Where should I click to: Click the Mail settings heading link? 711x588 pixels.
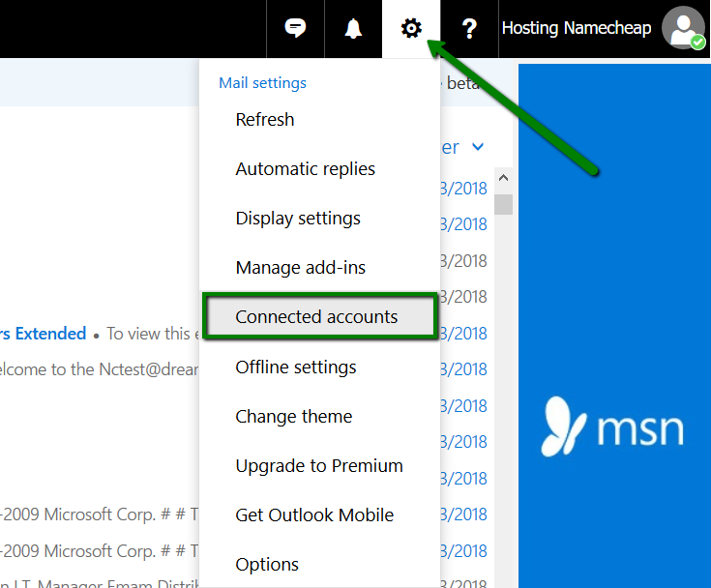point(262,83)
